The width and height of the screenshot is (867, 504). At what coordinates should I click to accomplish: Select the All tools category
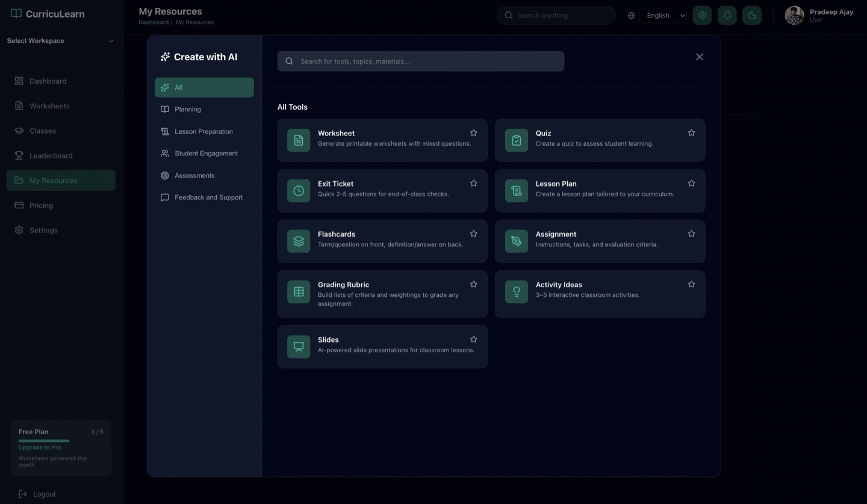204,87
